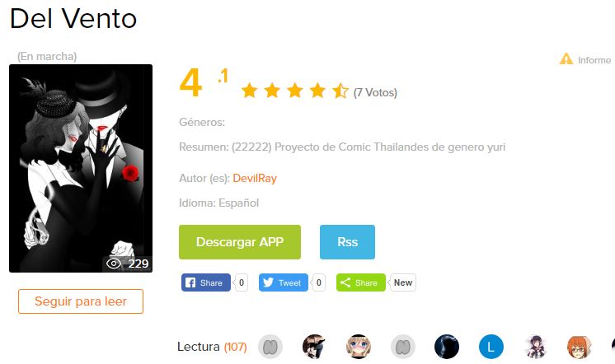Rate the comic with the fifth star

(x=340, y=91)
